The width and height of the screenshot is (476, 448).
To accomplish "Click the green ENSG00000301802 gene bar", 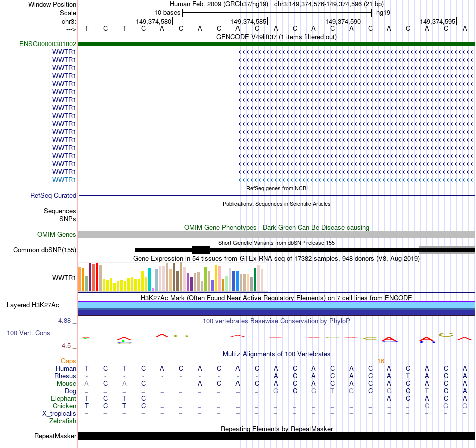I will [277, 44].
